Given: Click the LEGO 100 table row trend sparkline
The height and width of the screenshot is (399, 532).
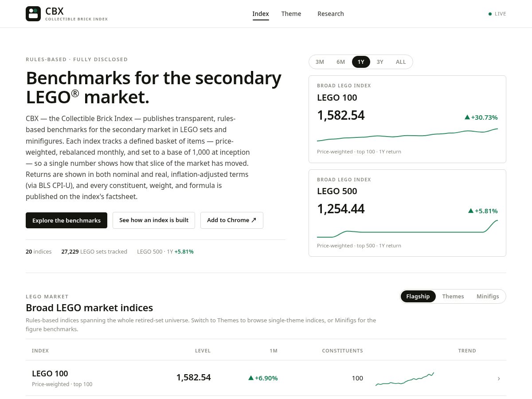Looking at the screenshot, I should tap(405, 379).
